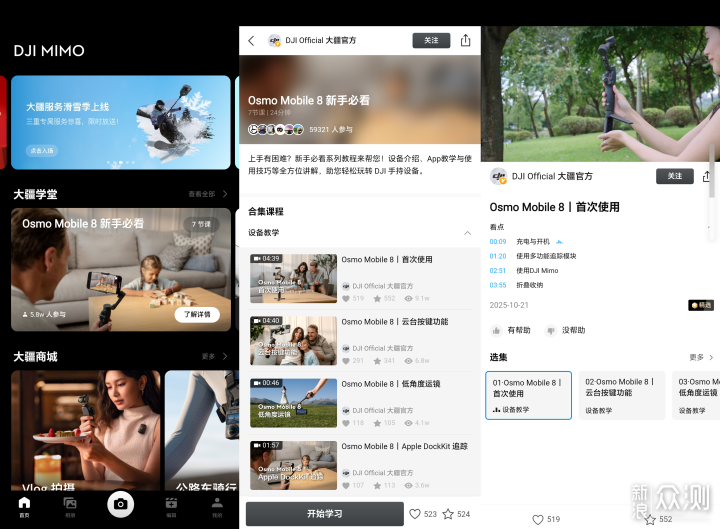Jump to chapter 01:20 使用多功能追踪模块
Screen dimensions: 720x529
point(533,256)
